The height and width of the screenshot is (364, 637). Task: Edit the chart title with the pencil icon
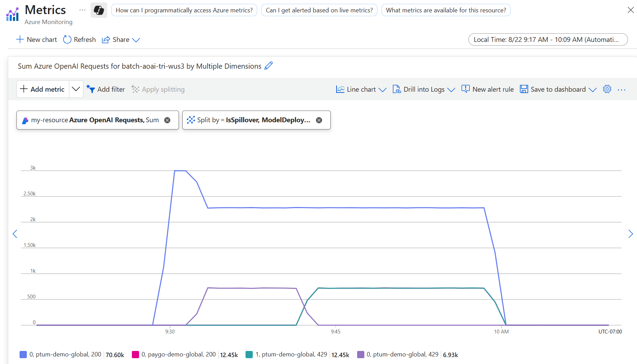pos(269,66)
